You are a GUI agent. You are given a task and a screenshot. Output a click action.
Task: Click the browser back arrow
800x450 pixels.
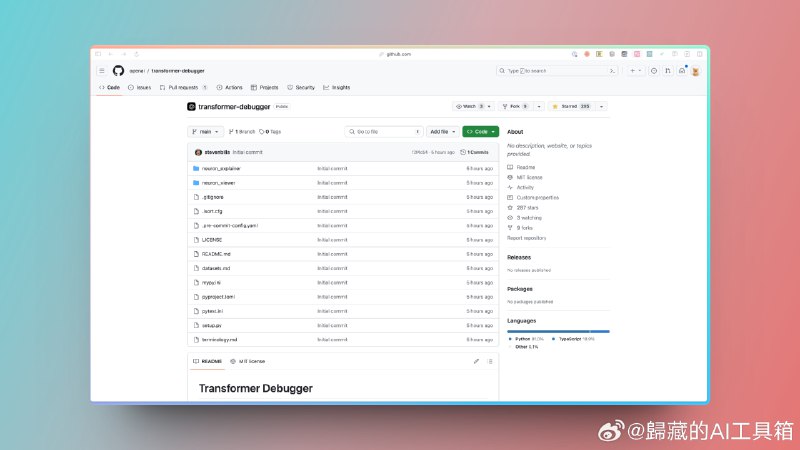click(110, 54)
